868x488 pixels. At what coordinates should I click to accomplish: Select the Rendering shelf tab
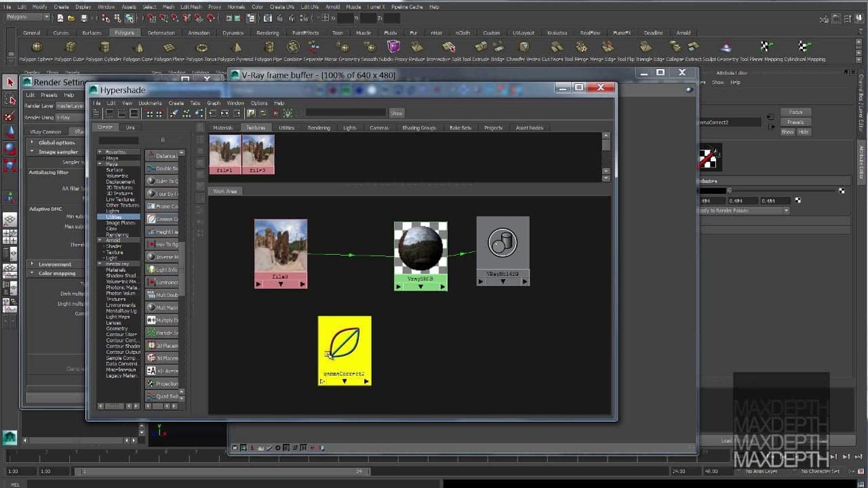267,33
